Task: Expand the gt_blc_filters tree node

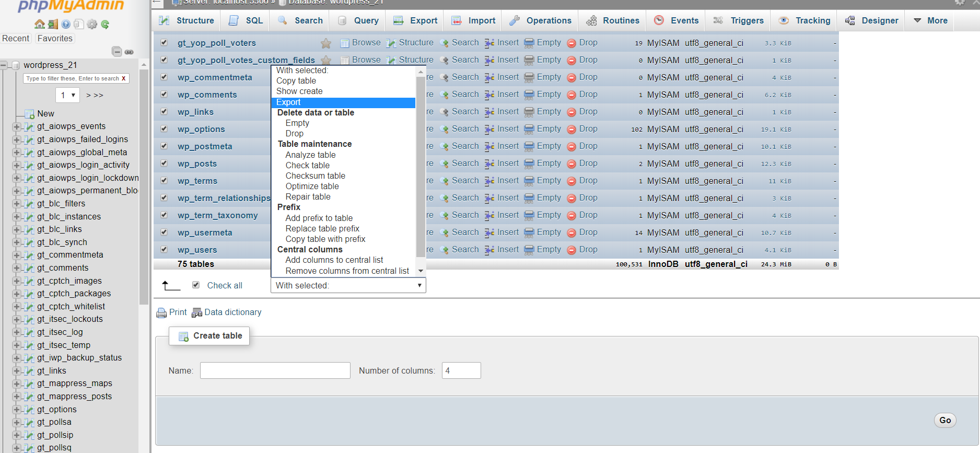Action: pyautogui.click(x=17, y=204)
